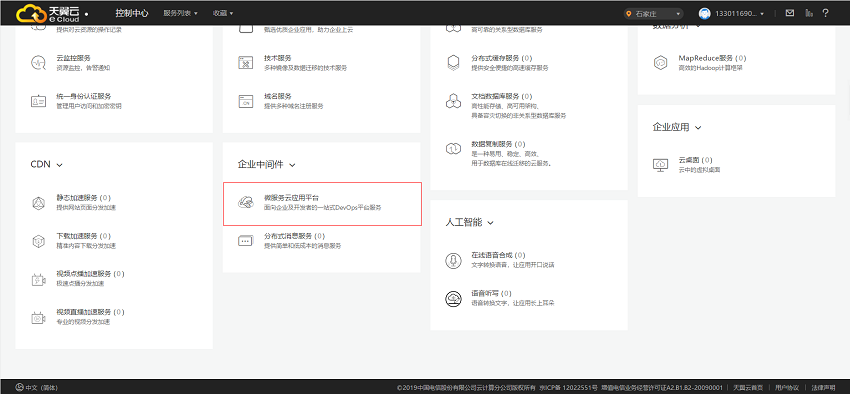Click the 资源监控、告警通知 description text
Image resolution: width=850 pixels, height=394 pixels.
83,68
